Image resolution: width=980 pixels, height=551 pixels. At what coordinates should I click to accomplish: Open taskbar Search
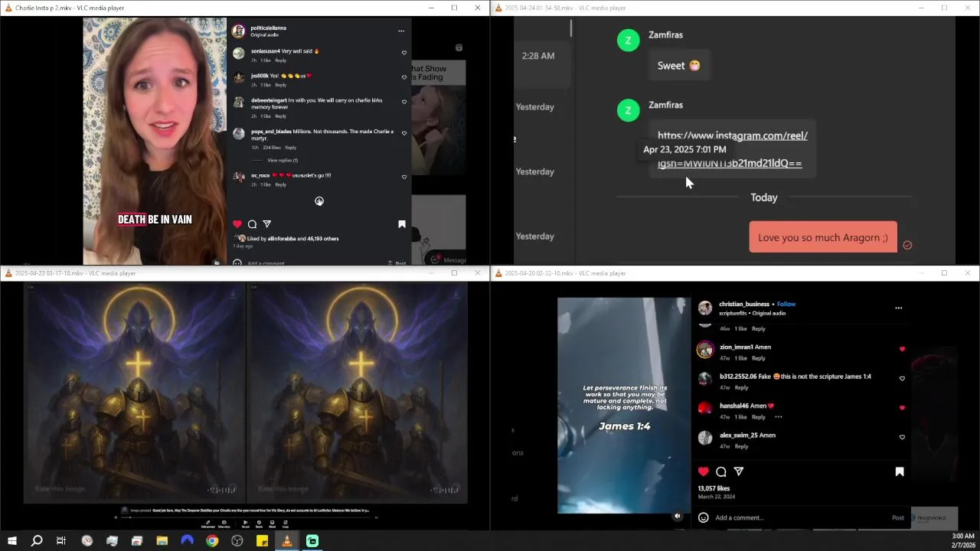(x=37, y=541)
